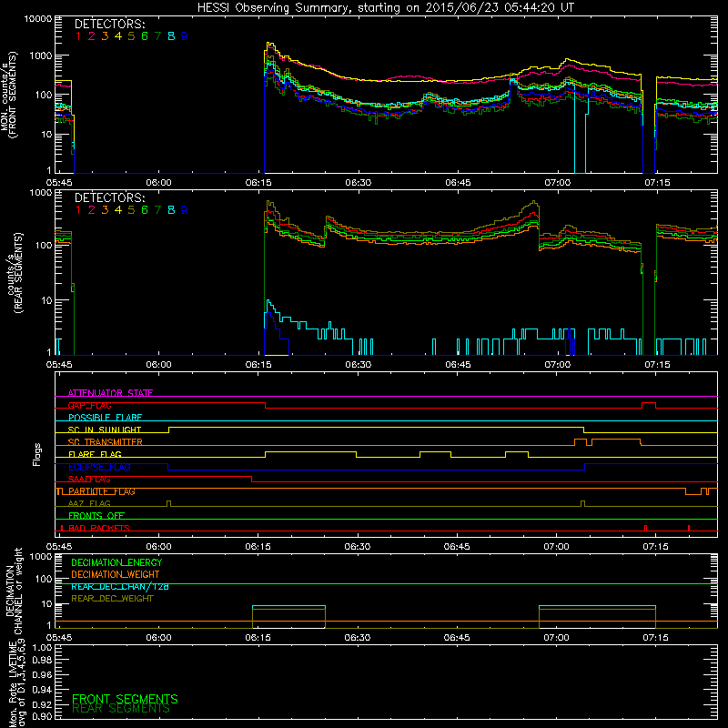Select dark green detector 7 in front segments legend
The width and height of the screenshot is (728, 728).
(157, 35)
